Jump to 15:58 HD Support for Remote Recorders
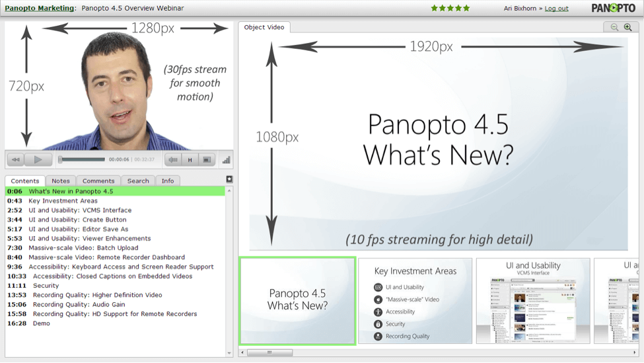Image resolution: width=644 pixels, height=363 pixels. (115, 314)
